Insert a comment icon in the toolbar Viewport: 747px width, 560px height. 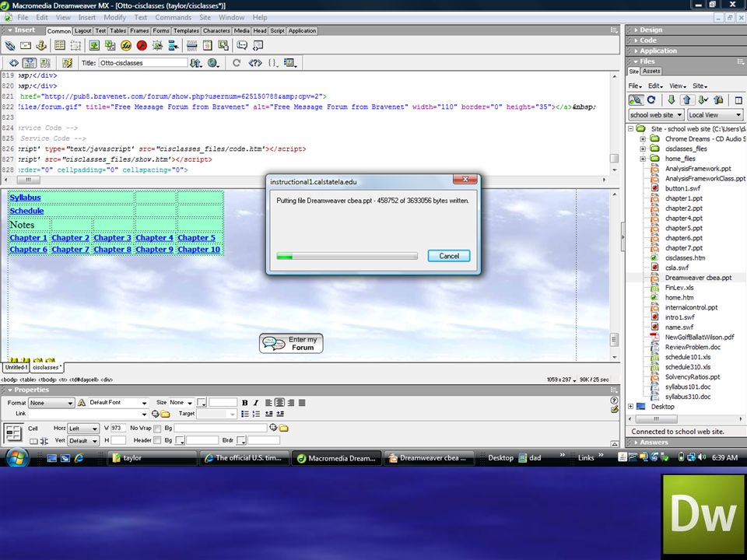pos(242,46)
